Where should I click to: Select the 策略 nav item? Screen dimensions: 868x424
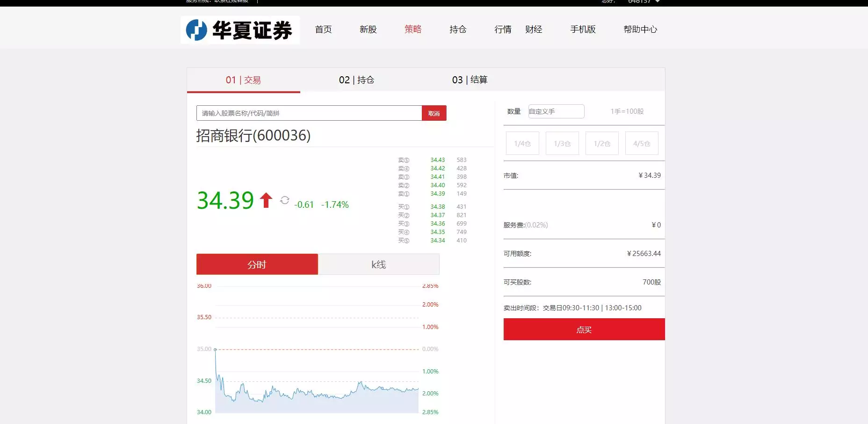413,29
